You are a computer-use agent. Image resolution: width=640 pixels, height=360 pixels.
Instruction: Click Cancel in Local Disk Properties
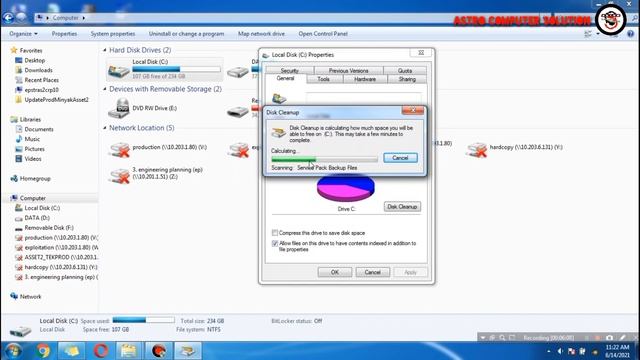pyautogui.click(x=373, y=272)
